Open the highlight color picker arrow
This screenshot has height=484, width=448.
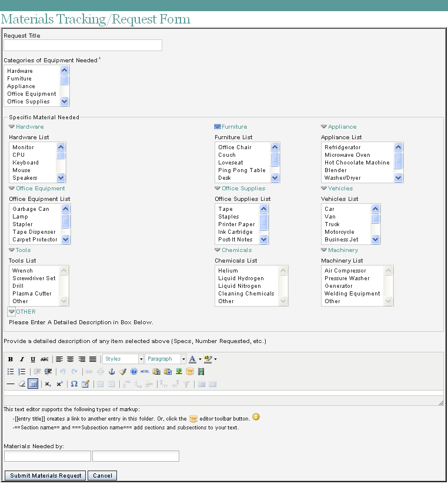click(x=215, y=359)
